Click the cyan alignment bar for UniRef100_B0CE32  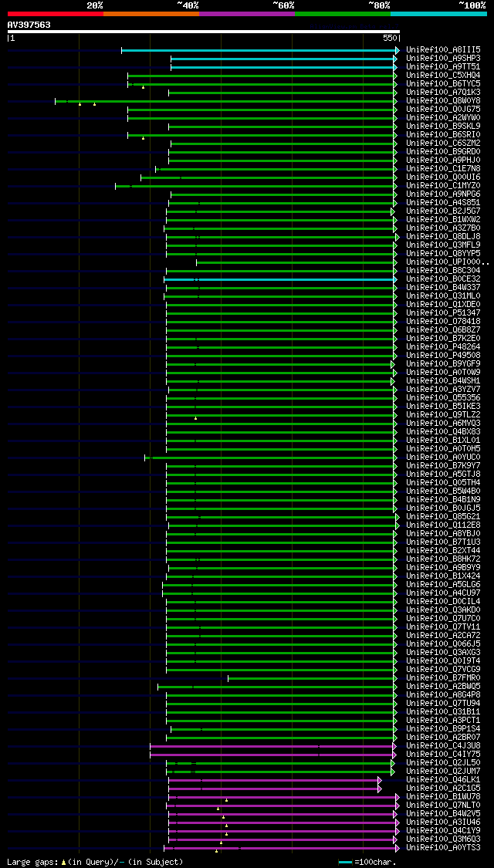click(281, 279)
